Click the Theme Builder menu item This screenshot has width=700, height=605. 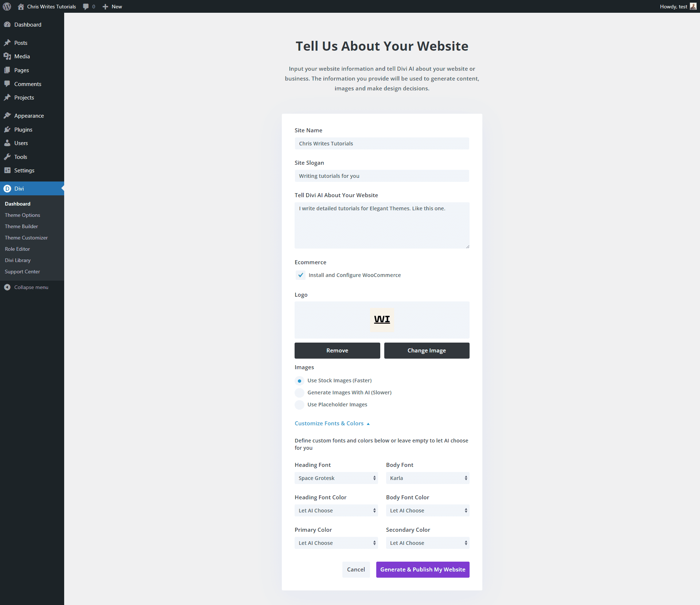pyautogui.click(x=21, y=226)
